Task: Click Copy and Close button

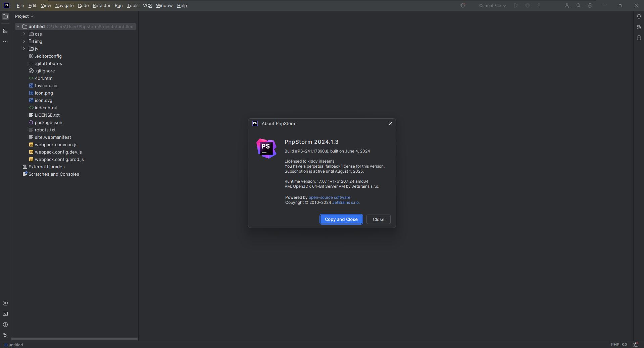Action: tap(341, 219)
